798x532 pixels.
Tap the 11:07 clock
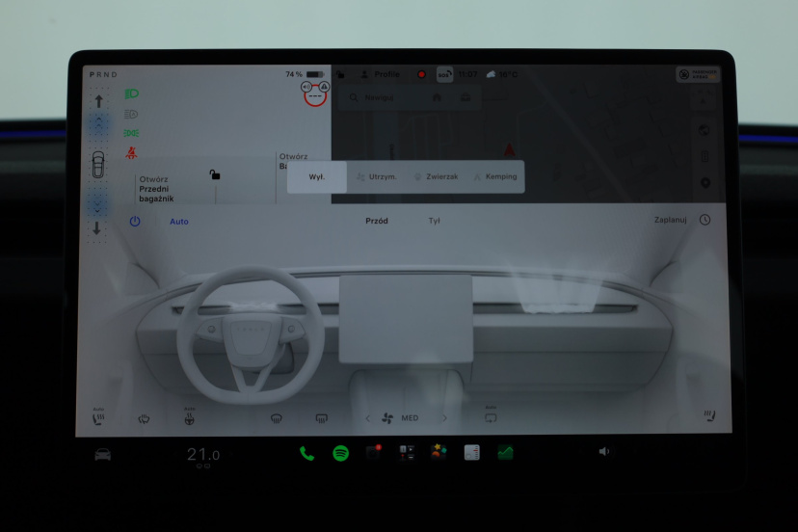(x=467, y=74)
